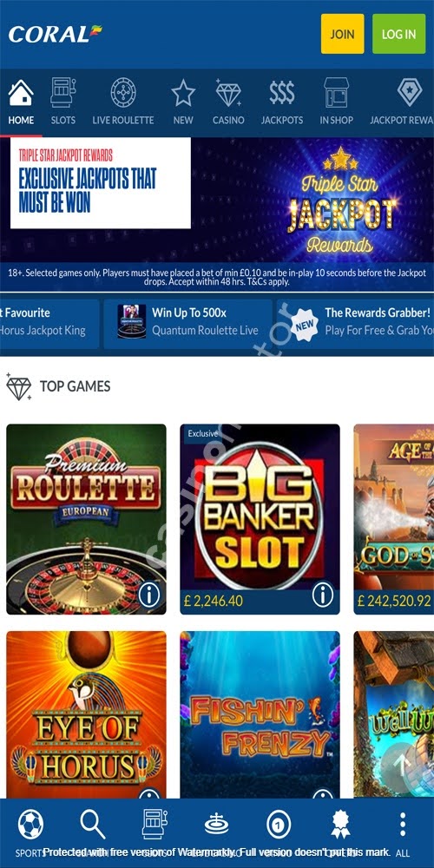Tap the rosette promotions icon in bottom bar
The width and height of the screenshot is (434, 868).
point(340,825)
